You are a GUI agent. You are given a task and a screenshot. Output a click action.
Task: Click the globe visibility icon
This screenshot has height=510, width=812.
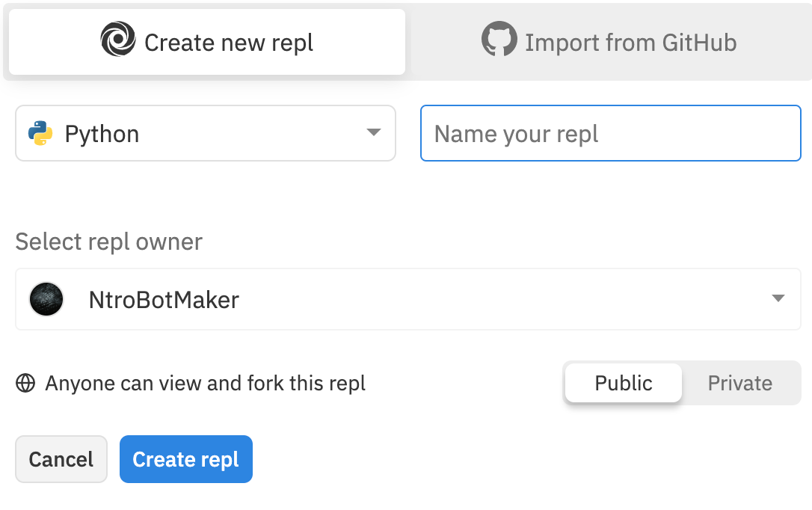point(25,384)
